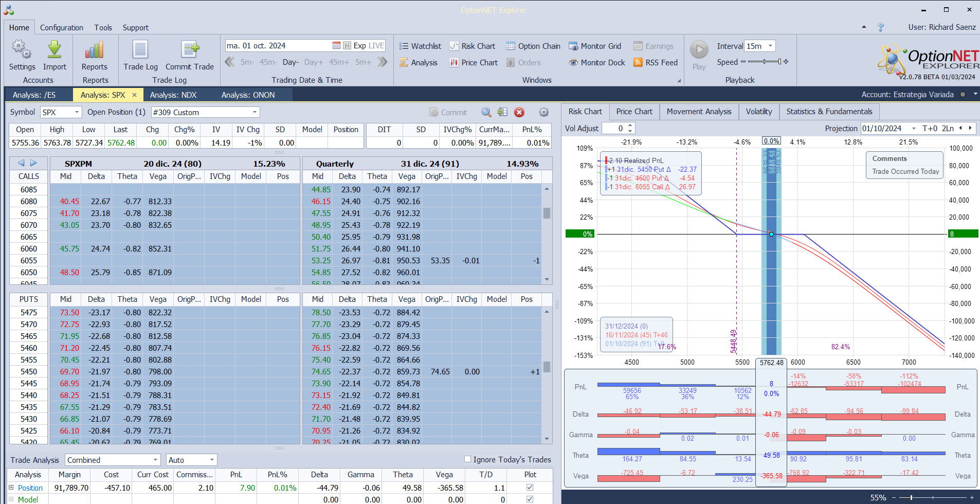
Task: Click the Day+ step button
Action: [314, 62]
